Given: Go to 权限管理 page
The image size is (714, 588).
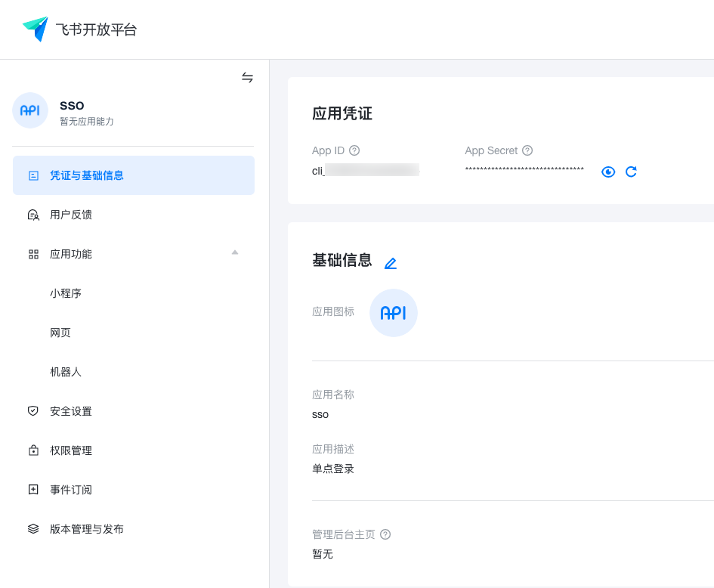Looking at the screenshot, I should point(71,450).
